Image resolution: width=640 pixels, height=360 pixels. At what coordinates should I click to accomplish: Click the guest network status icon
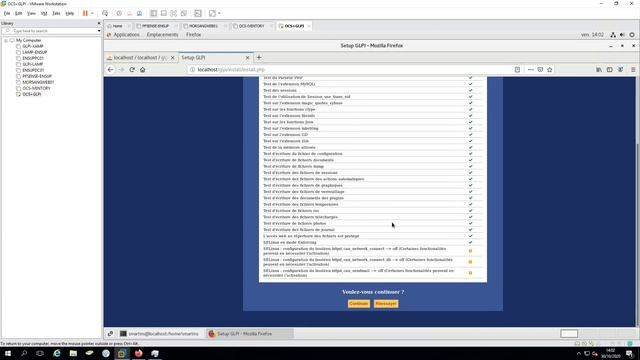tap(613, 35)
